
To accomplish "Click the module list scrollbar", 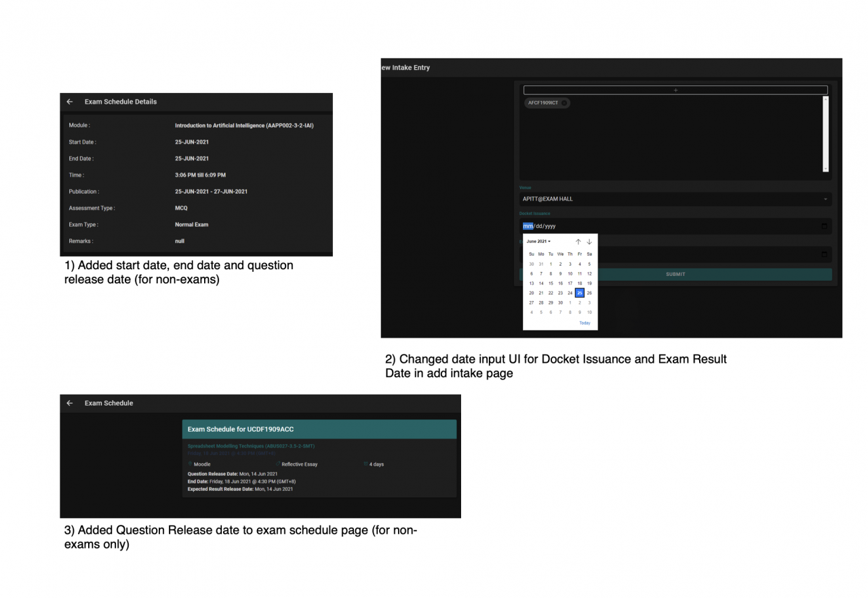I will point(825,136).
